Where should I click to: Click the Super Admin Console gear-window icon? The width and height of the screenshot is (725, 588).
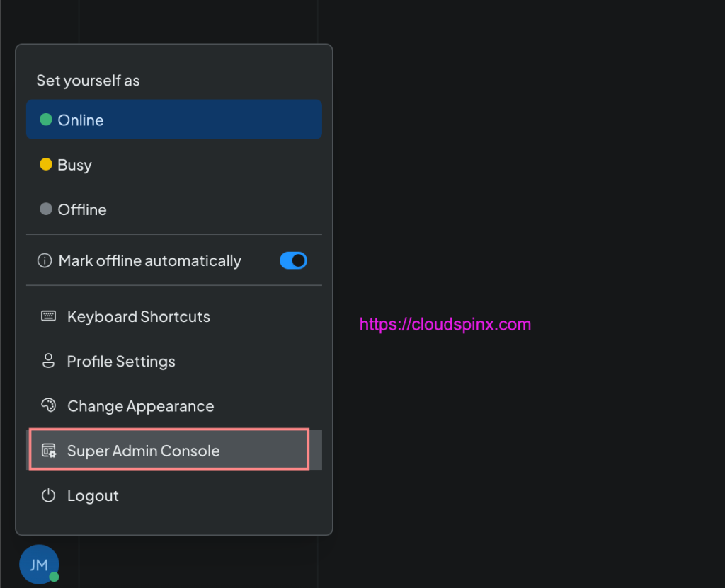click(49, 451)
